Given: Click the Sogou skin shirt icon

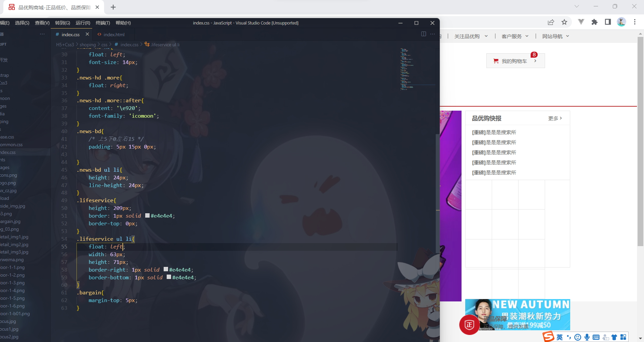Looking at the screenshot, I should [x=614, y=337].
